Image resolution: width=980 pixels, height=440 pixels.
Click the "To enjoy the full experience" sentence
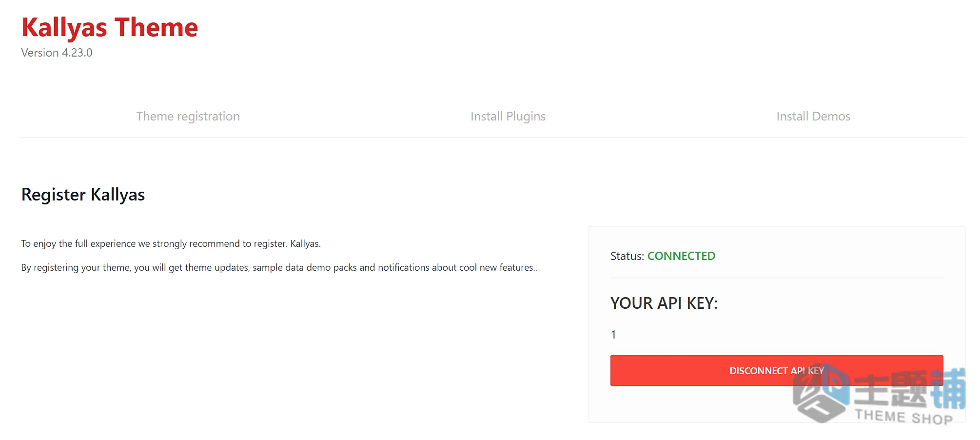[171, 244]
